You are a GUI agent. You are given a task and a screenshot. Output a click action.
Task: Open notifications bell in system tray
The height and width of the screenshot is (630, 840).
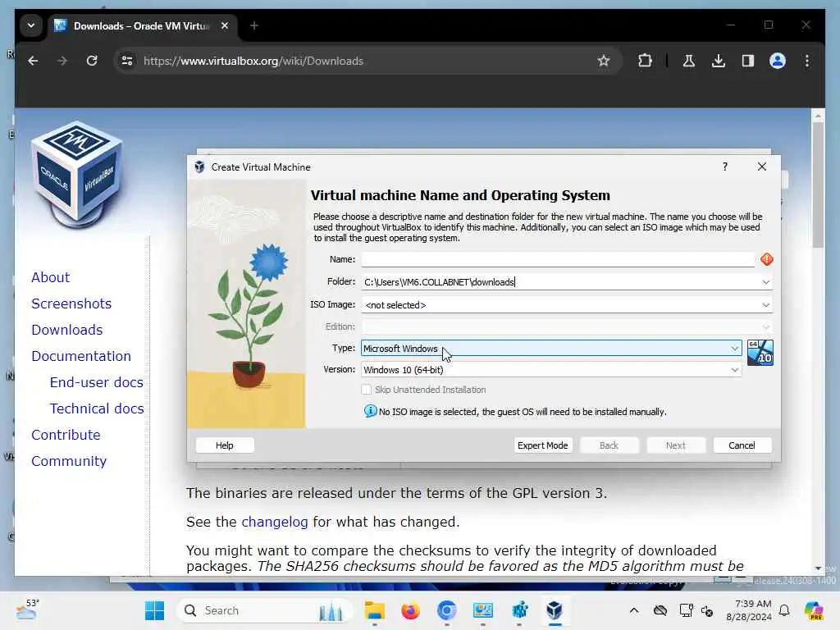point(784,610)
